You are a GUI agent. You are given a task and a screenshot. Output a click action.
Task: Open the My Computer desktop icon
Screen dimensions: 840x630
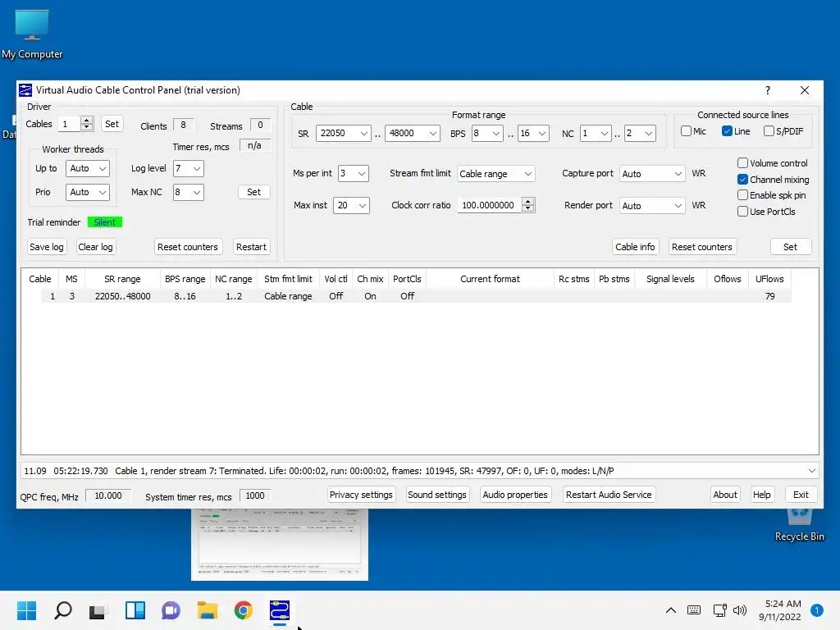pyautogui.click(x=32, y=34)
